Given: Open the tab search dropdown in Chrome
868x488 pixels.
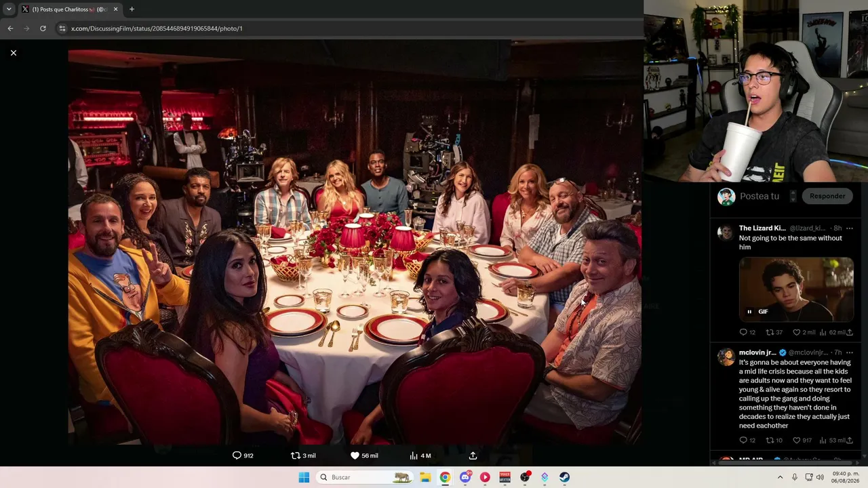Looking at the screenshot, I should (9, 9).
